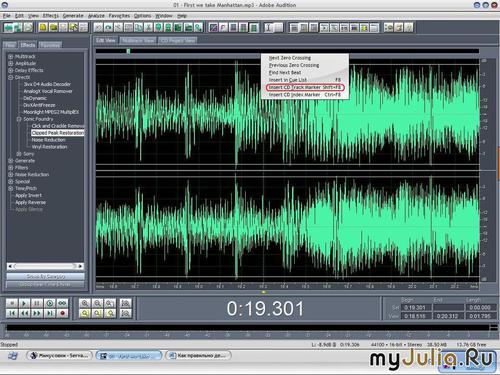Click the circled Play to End button

49,303
